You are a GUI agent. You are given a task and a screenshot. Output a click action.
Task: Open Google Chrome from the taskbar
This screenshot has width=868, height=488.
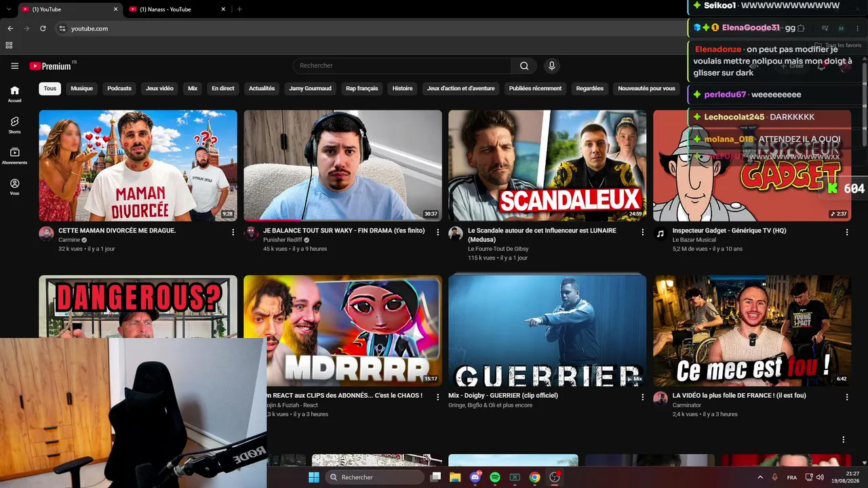(534, 477)
